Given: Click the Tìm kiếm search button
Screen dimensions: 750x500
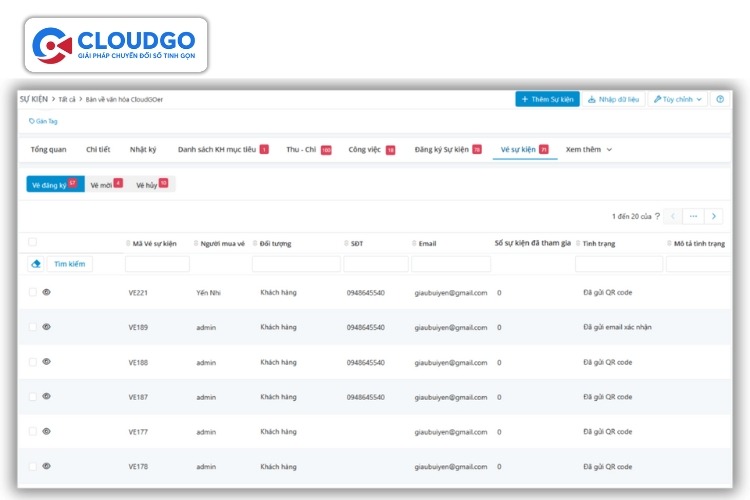Looking at the screenshot, I should tap(70, 264).
